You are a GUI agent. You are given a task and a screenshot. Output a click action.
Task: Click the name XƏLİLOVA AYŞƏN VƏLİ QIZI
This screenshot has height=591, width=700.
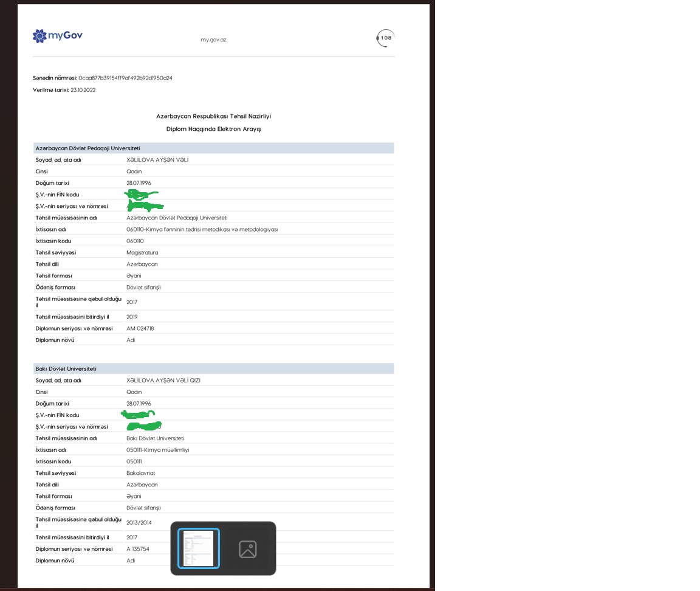point(163,381)
